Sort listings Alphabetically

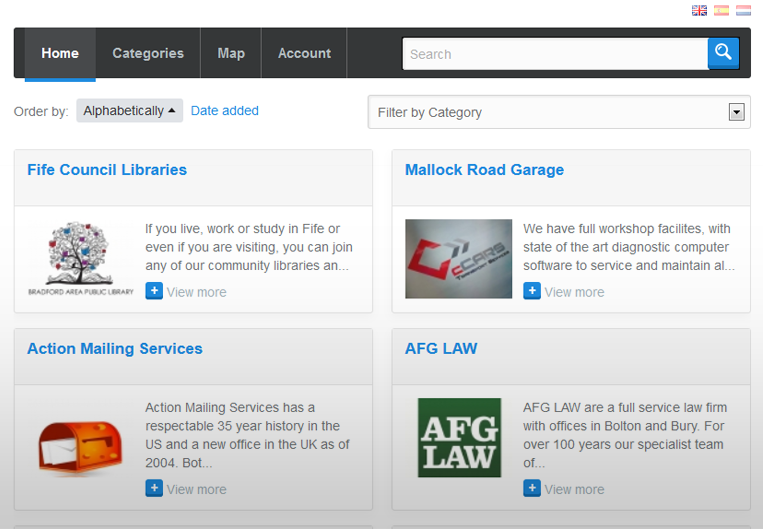click(x=129, y=110)
